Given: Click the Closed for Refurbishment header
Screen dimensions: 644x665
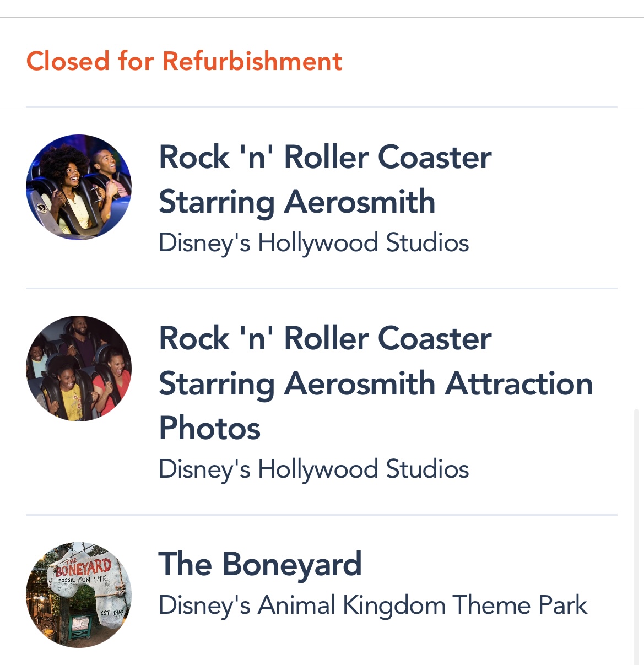Looking at the screenshot, I should click(x=184, y=61).
